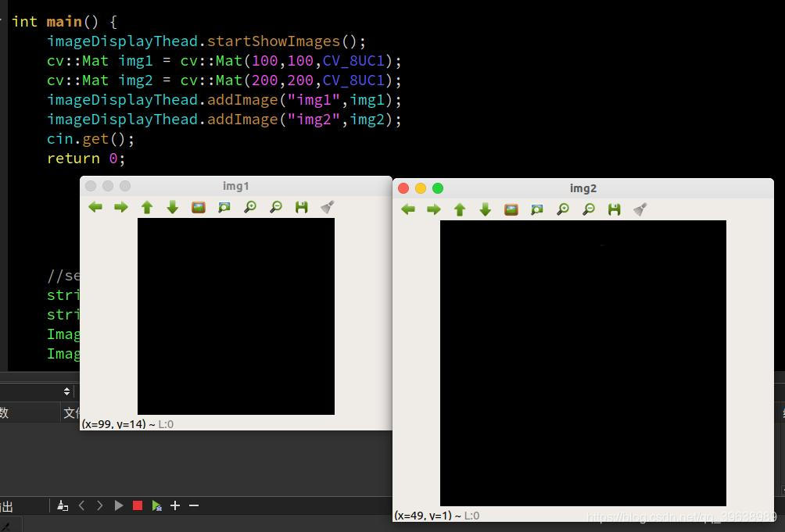Image resolution: width=785 pixels, height=532 pixels.
Task: Zoom in on the img2 image
Action: click(x=563, y=209)
